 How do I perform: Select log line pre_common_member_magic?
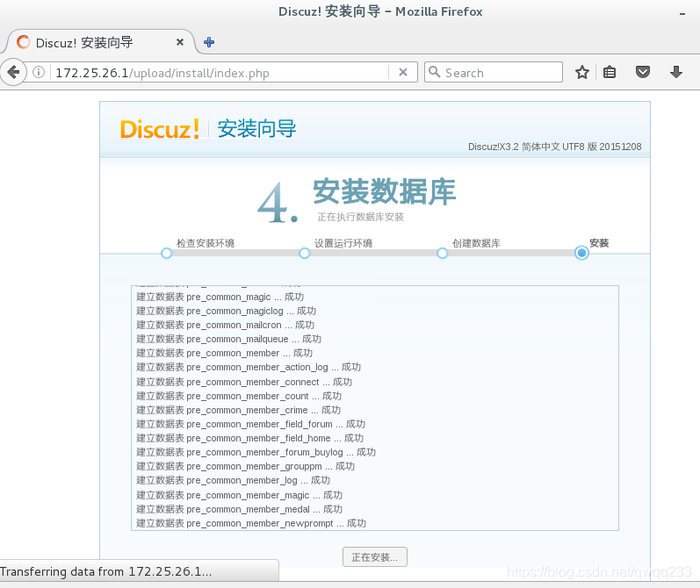pos(239,496)
